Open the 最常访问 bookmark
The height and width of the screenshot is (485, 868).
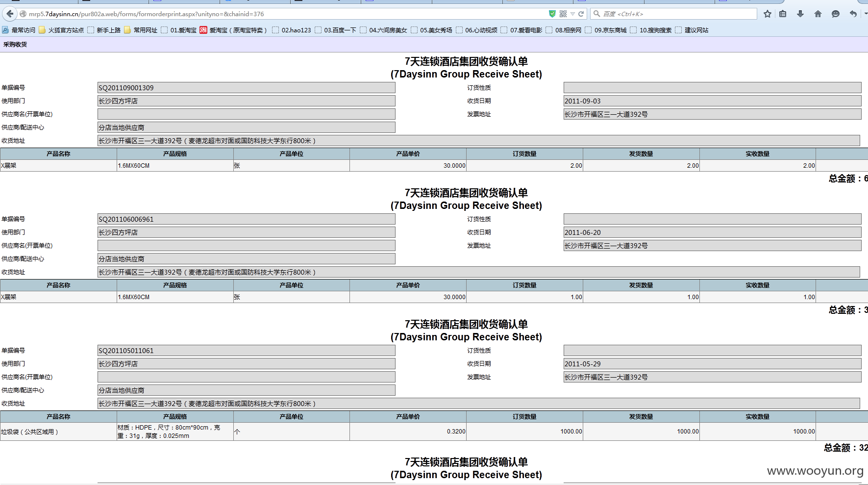(x=19, y=30)
